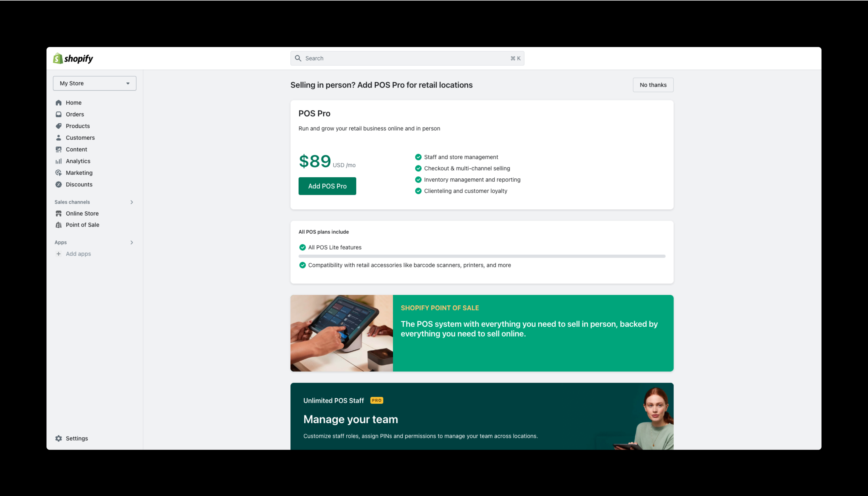The height and width of the screenshot is (496, 868).
Task: Click the No thanks button
Action: pyautogui.click(x=653, y=85)
